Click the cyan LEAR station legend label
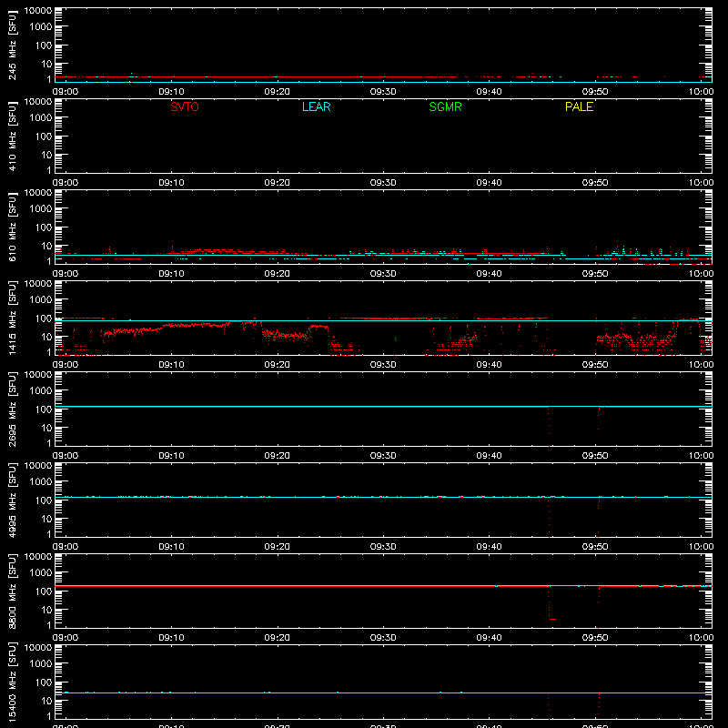Viewport: 728px width, 728px height. click(x=316, y=106)
